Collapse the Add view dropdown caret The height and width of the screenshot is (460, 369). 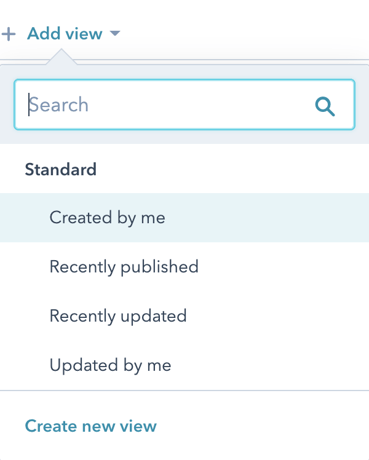point(115,33)
